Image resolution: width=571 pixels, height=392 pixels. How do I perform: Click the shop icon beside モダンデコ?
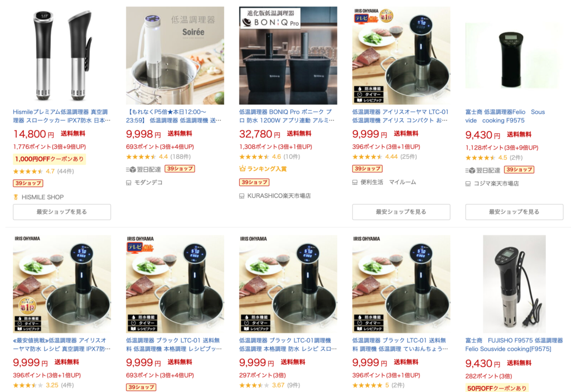tap(129, 182)
